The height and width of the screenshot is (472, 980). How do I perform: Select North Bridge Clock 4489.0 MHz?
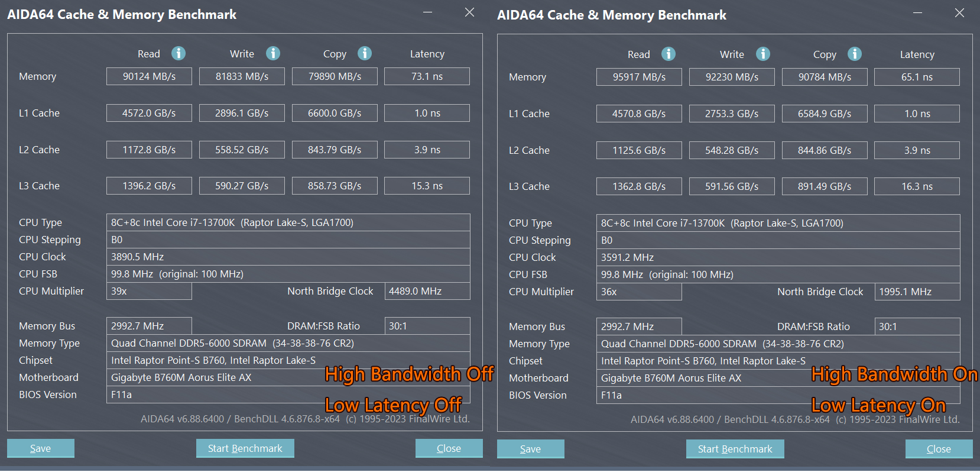427,291
